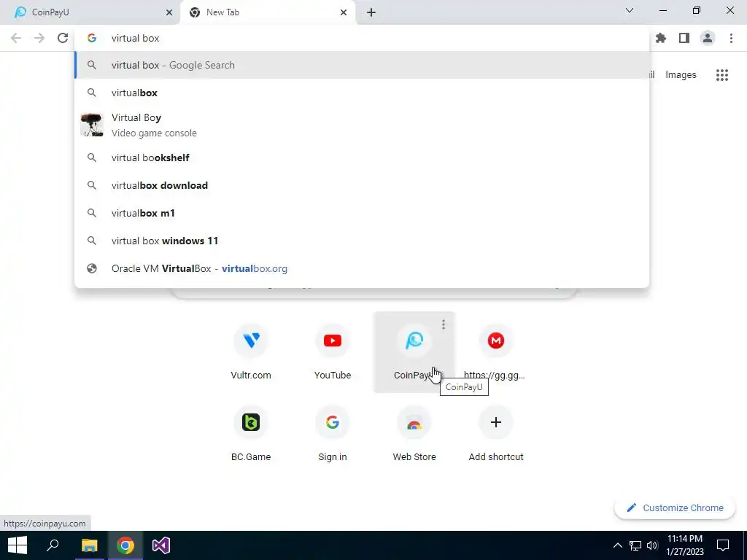747x560 pixels.
Task: Open the Vultr.com shortcut
Action: (251, 352)
